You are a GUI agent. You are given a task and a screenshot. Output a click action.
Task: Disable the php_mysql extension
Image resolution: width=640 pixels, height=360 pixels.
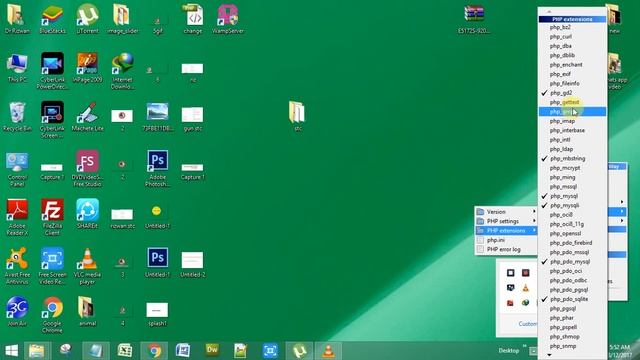[572, 196]
